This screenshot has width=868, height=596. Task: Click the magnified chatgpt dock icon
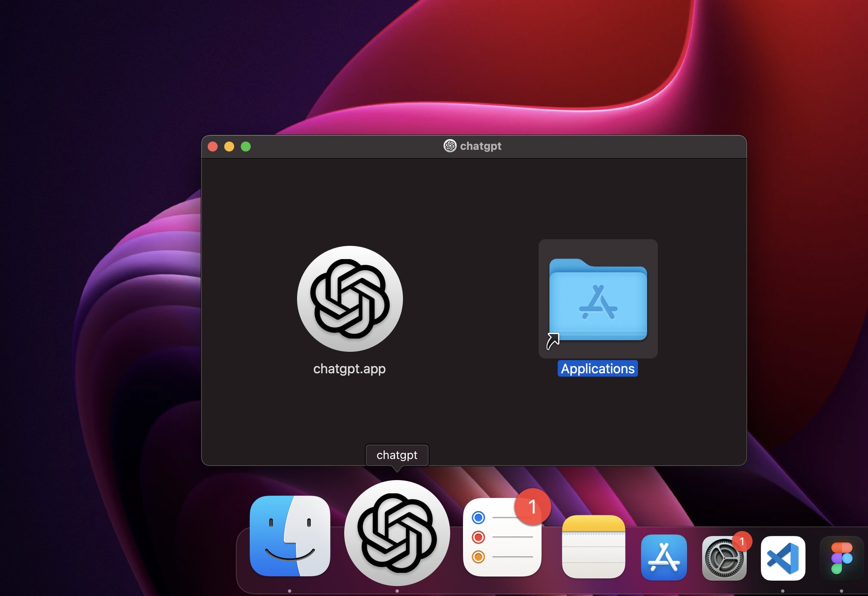397,533
